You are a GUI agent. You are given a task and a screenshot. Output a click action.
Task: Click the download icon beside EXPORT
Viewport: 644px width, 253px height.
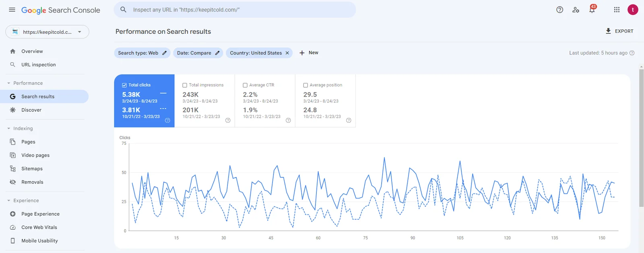pyautogui.click(x=608, y=31)
